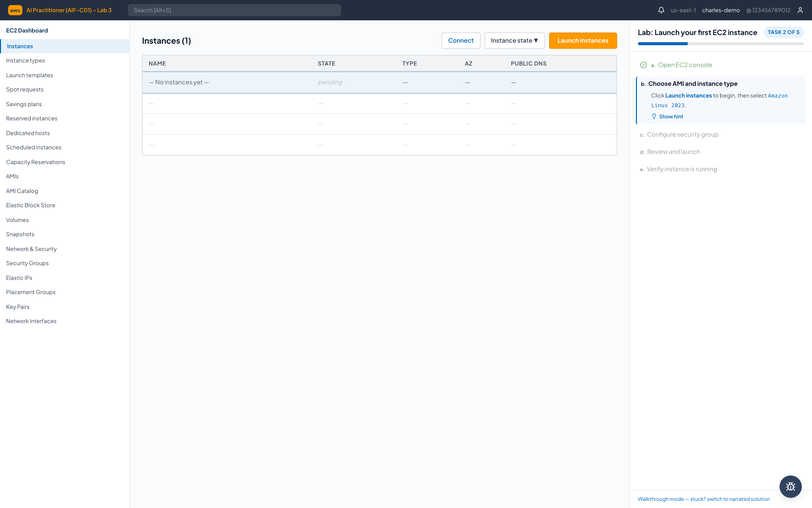Open the AI Practitioner Lab 3 title link
This screenshot has height=508, width=812.
(x=69, y=10)
